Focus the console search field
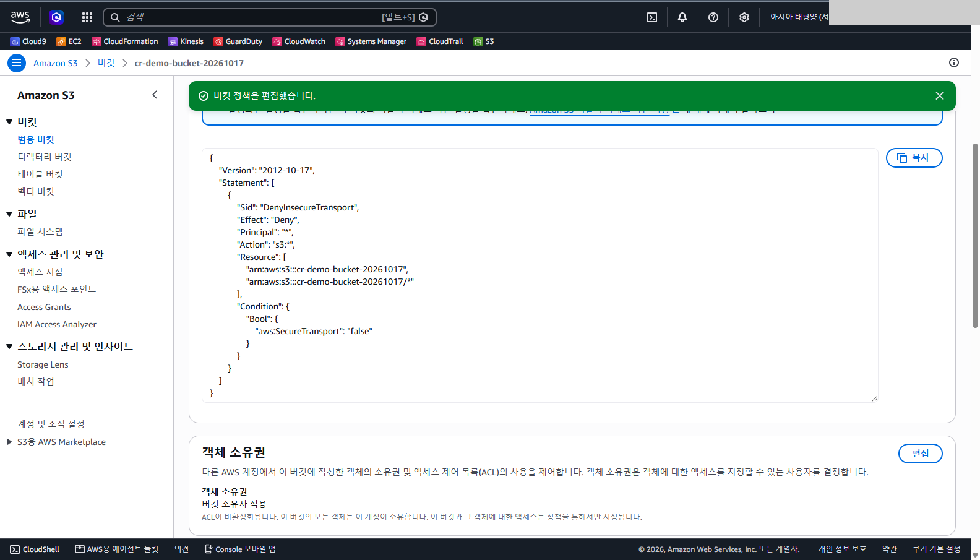This screenshot has height=560, width=980. [x=270, y=17]
